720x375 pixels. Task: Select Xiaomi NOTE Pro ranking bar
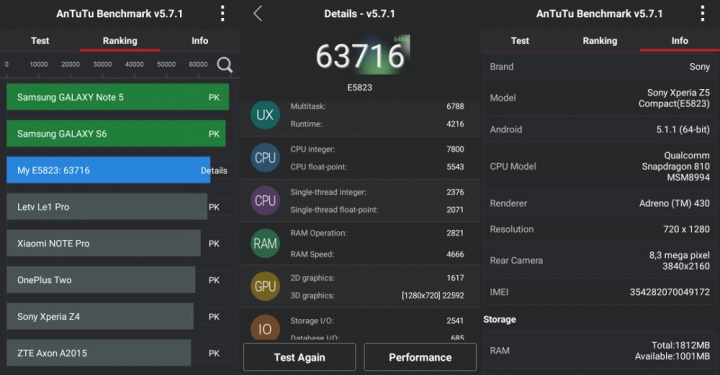pos(103,243)
